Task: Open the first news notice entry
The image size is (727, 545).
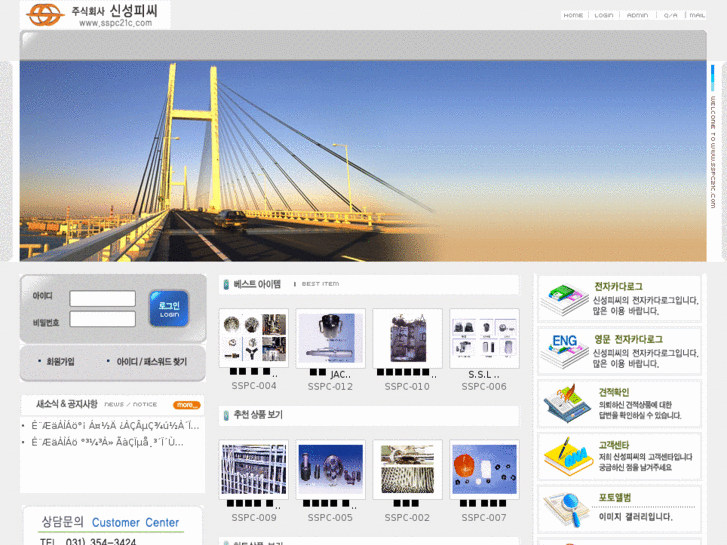Action: tap(115, 425)
